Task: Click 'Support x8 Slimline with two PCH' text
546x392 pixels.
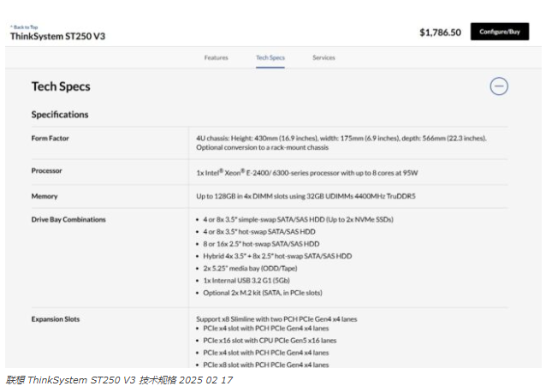Action: click(276, 319)
